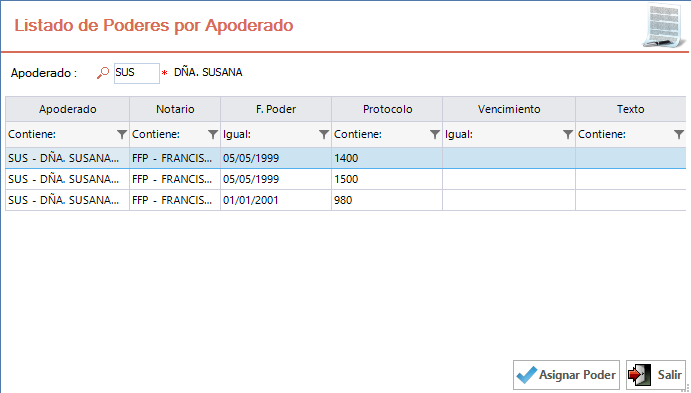
Task: Sort by the F. Poder column header
Action: tap(276, 109)
